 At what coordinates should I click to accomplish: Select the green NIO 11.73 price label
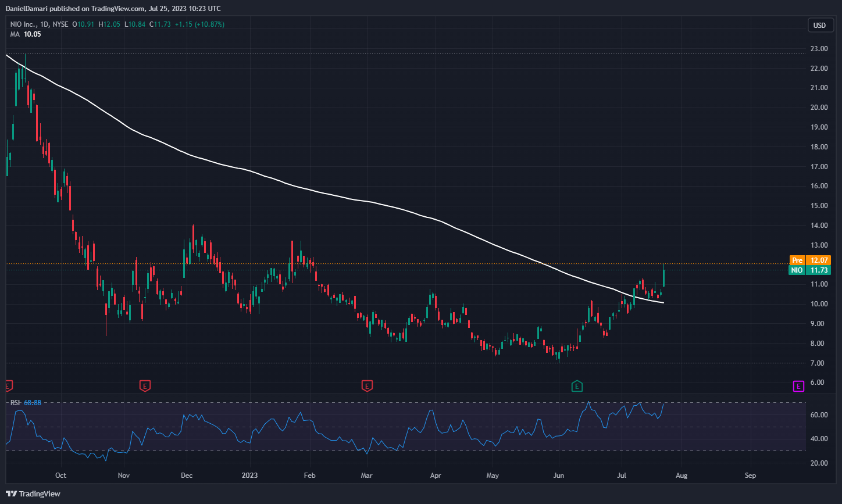click(x=810, y=270)
